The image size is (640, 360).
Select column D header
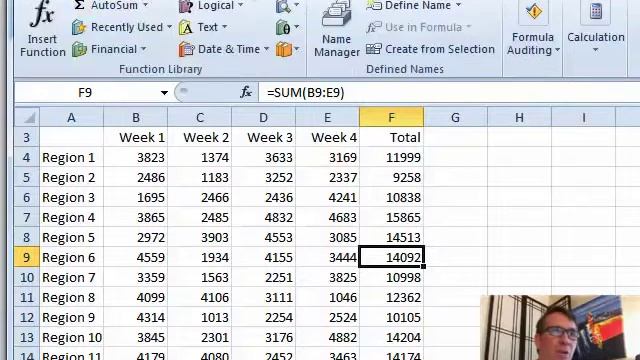point(264,118)
